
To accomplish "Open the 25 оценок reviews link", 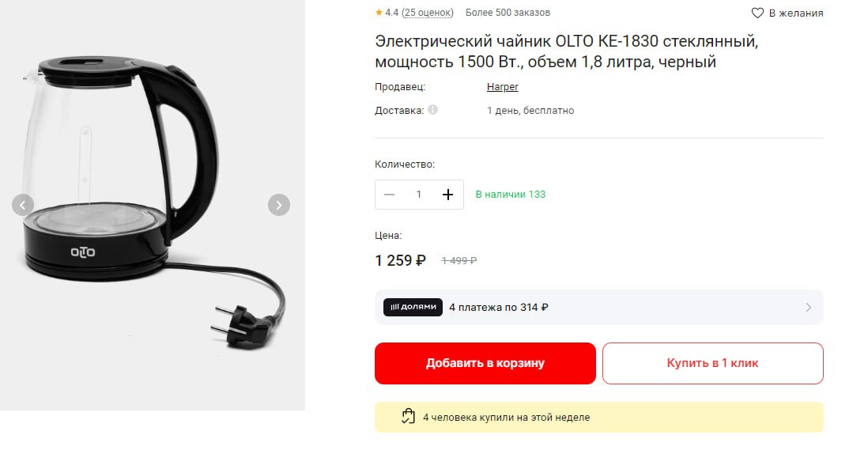I will tap(428, 12).
